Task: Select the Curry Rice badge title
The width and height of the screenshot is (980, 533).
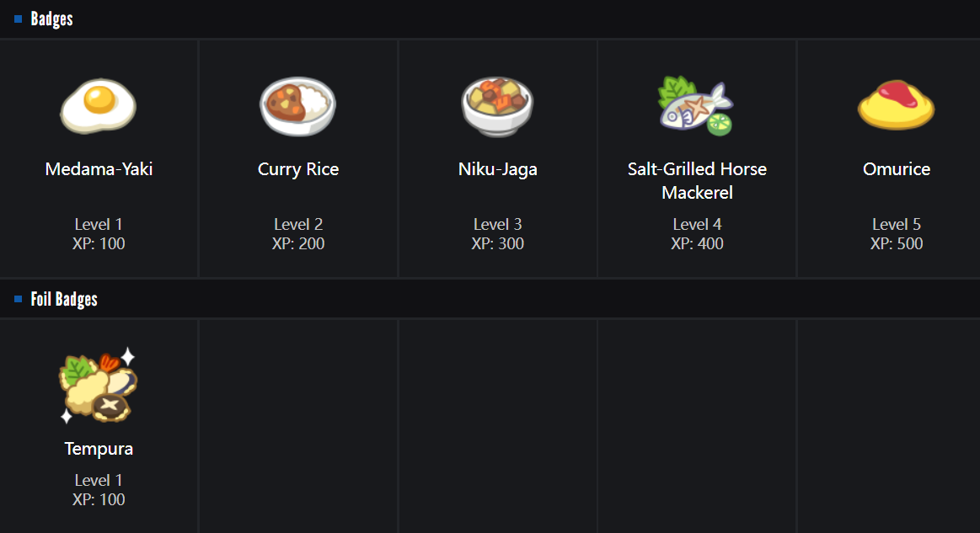Action: 298,169
